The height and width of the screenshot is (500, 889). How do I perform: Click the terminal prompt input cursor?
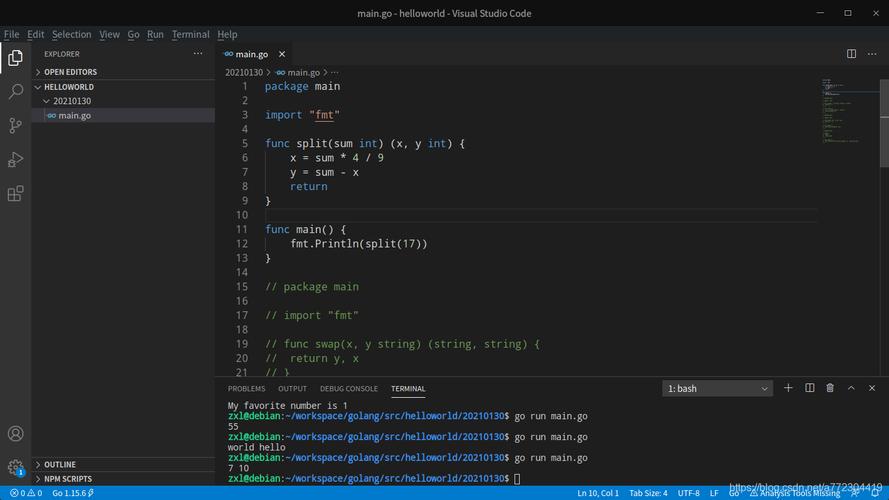point(517,479)
